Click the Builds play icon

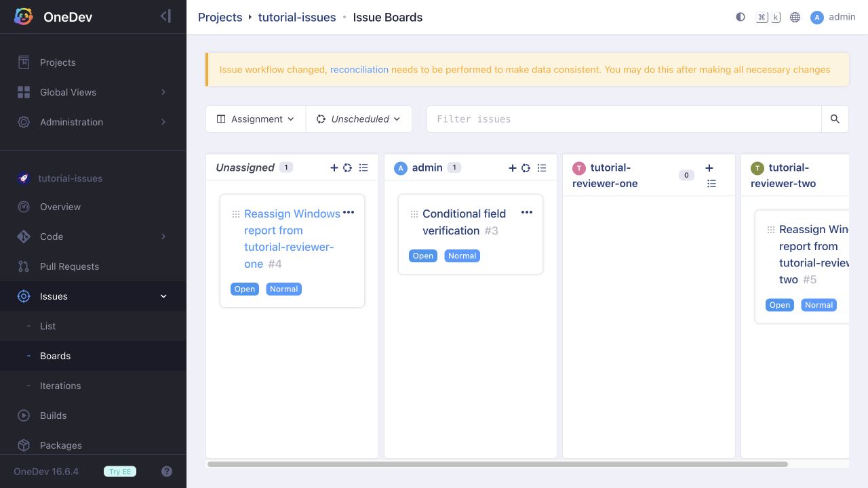[x=24, y=415]
